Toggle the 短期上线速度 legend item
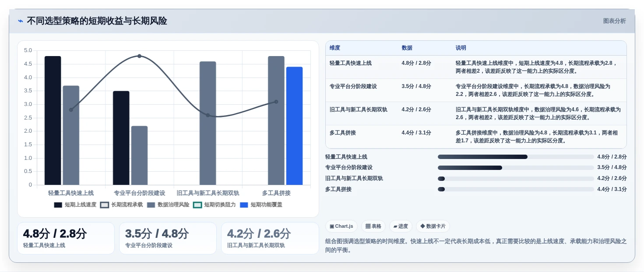The image size is (644, 272). (x=75, y=205)
